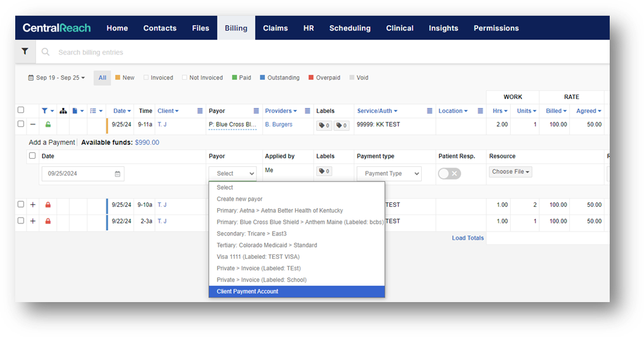
Task: Click Load Totals link
Action: [468, 238]
